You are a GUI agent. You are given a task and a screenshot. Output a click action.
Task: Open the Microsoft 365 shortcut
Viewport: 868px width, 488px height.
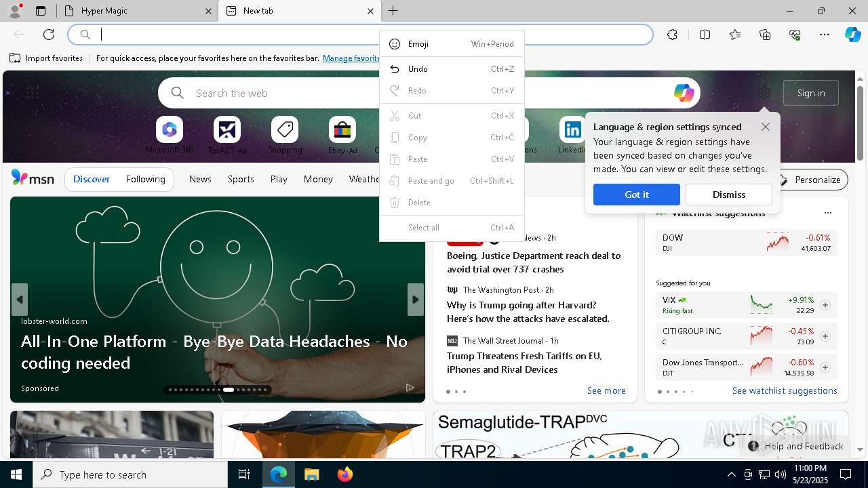point(170,135)
